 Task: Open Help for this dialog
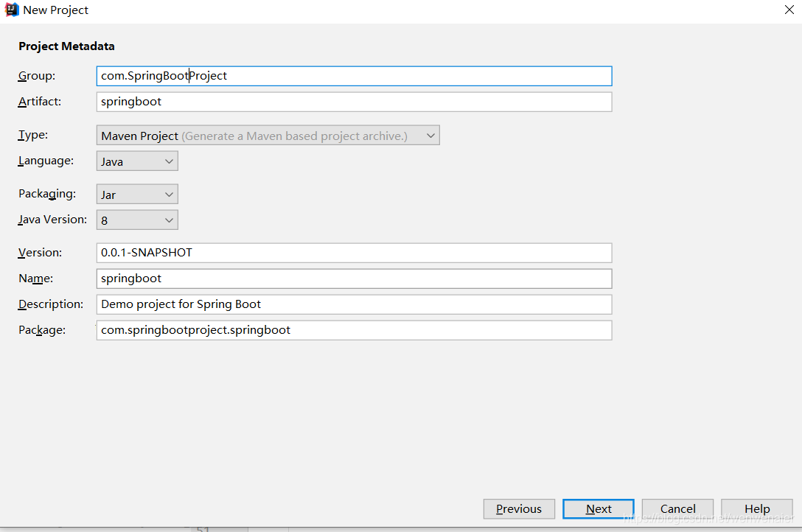(x=757, y=509)
